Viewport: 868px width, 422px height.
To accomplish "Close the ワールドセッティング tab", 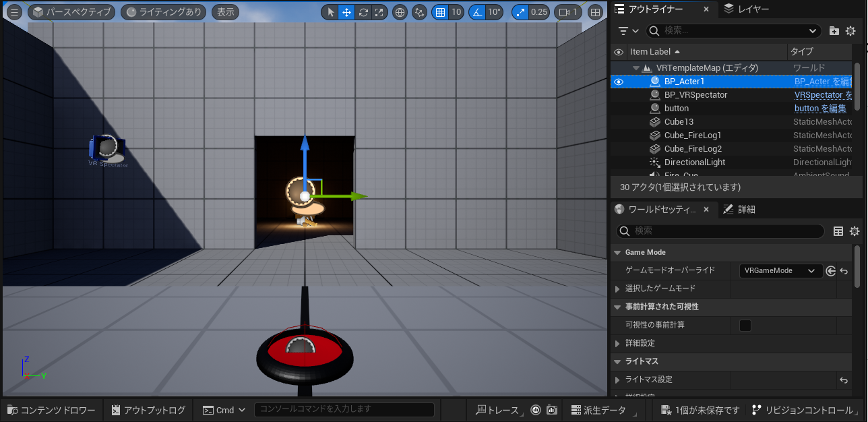I will (706, 210).
